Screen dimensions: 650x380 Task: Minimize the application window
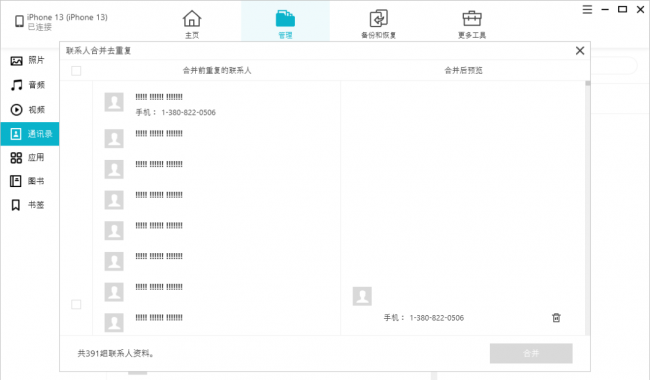(605, 10)
